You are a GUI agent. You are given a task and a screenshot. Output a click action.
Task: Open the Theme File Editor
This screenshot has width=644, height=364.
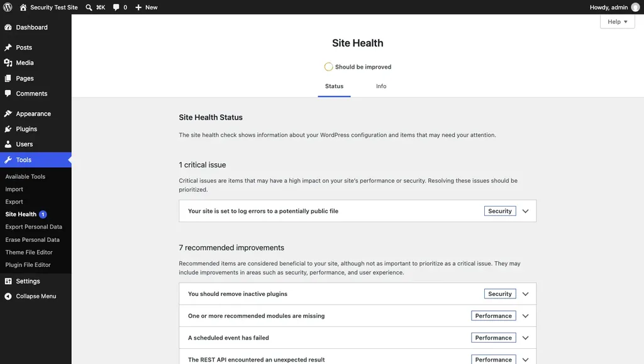[x=29, y=252]
